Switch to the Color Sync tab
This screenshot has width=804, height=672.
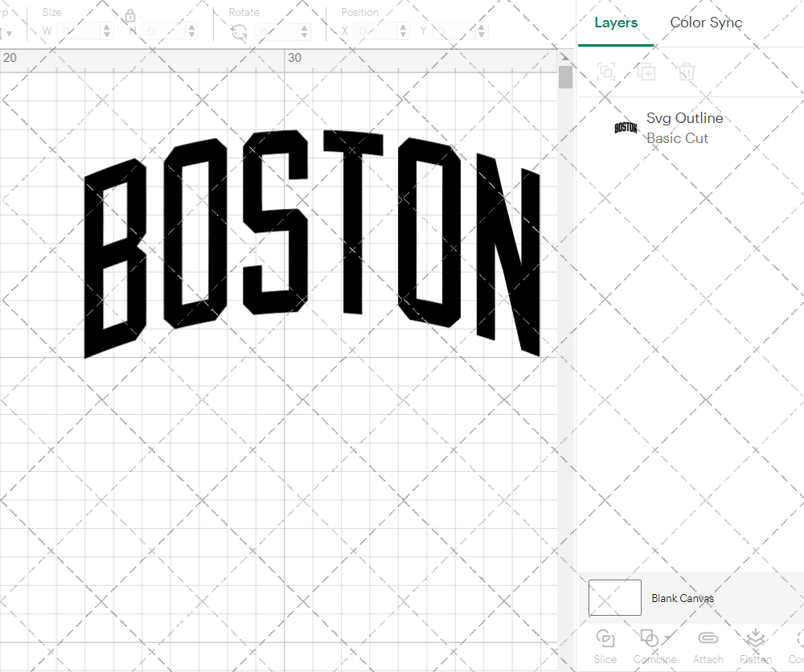[706, 23]
